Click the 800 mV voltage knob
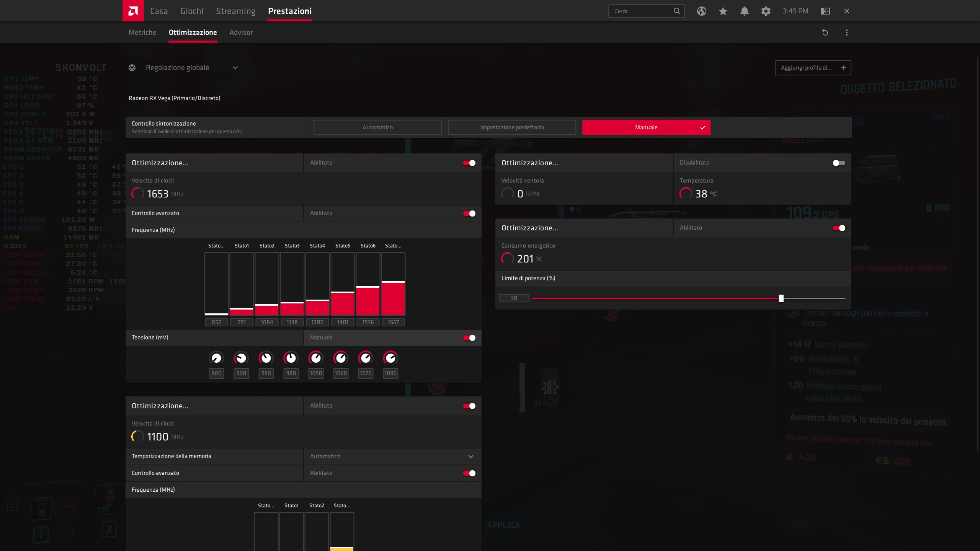Viewport: 980px width, 551px height. coord(216,358)
